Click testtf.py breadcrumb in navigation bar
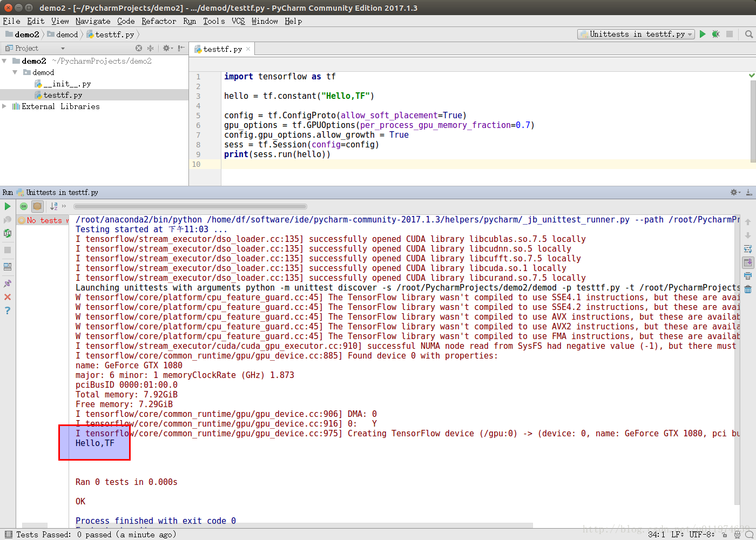Viewport: 756px width, 540px height. [110, 35]
